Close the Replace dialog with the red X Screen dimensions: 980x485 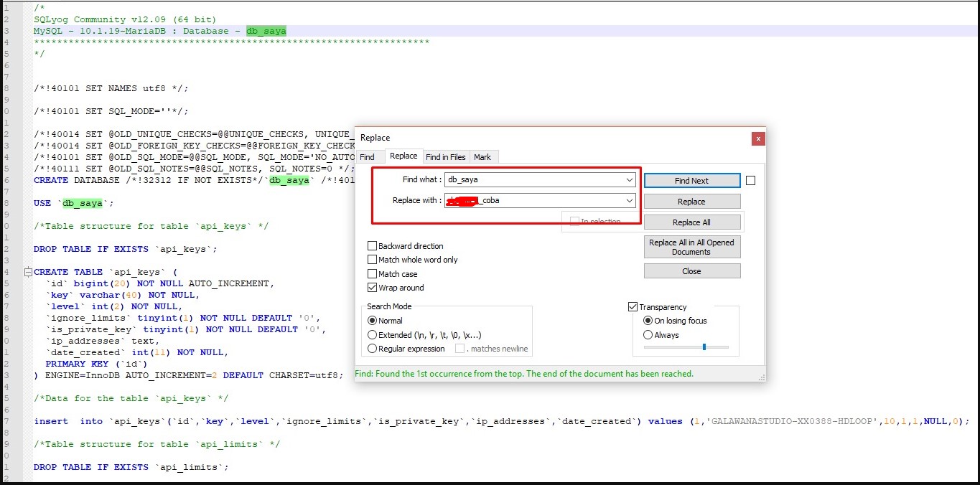758,138
